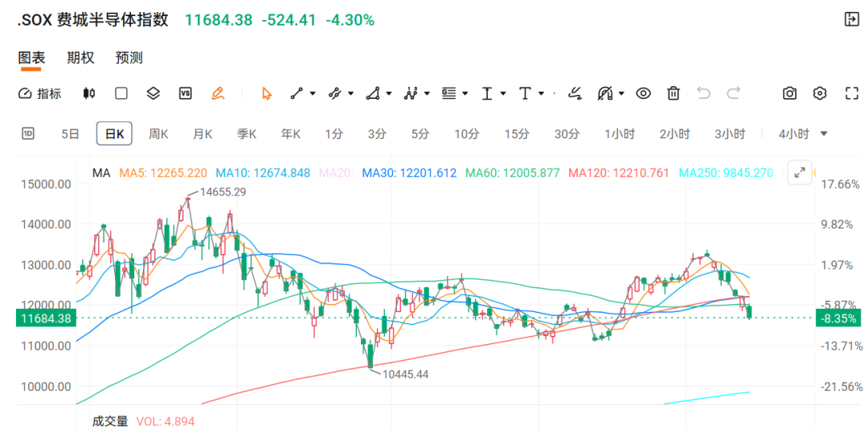The height and width of the screenshot is (431, 868).
Task: Select the 1D intraday icon
Action: click(27, 133)
